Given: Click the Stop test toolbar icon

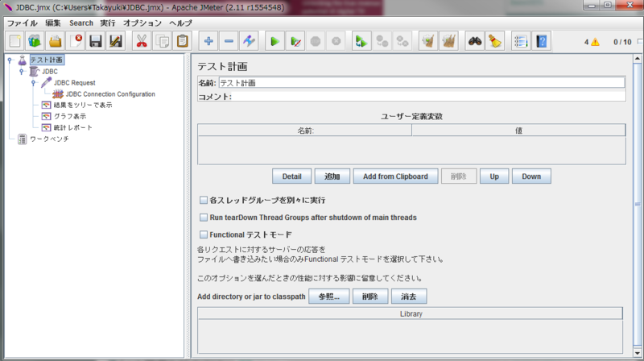Looking at the screenshot, I should [316, 41].
